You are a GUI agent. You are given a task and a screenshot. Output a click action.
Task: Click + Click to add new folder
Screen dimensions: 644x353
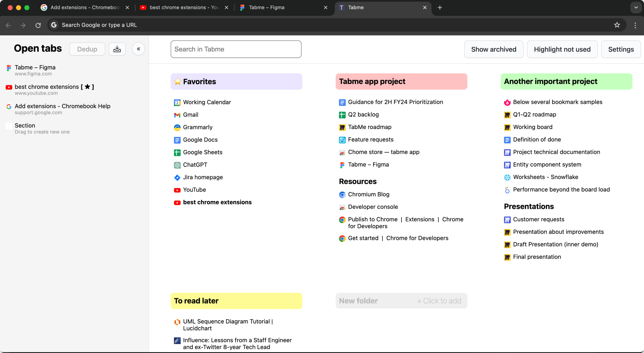[439, 301]
